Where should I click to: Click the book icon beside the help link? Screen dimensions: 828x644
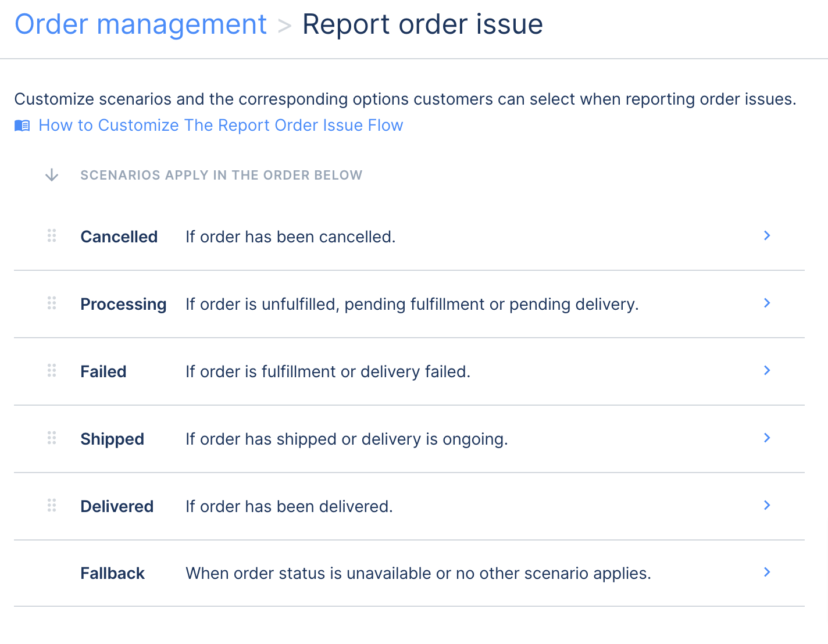tap(22, 126)
